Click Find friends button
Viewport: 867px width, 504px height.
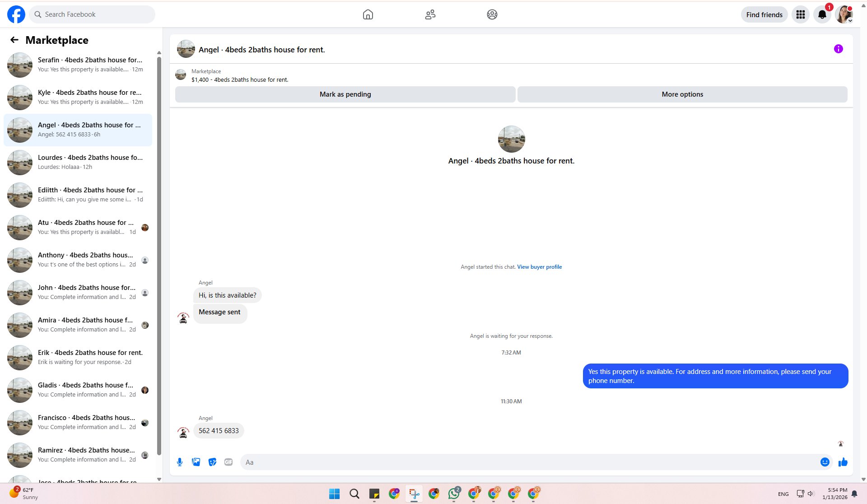(x=764, y=14)
